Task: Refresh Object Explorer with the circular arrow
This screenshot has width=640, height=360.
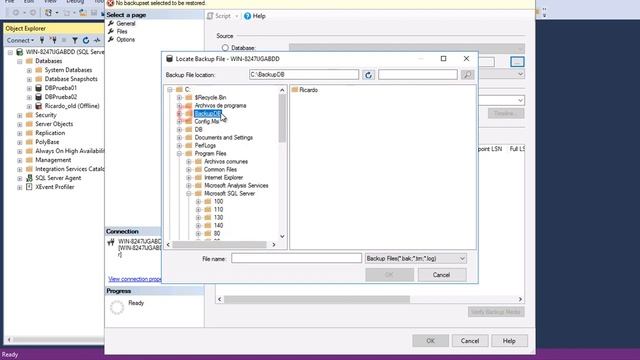Action: [x=86, y=40]
